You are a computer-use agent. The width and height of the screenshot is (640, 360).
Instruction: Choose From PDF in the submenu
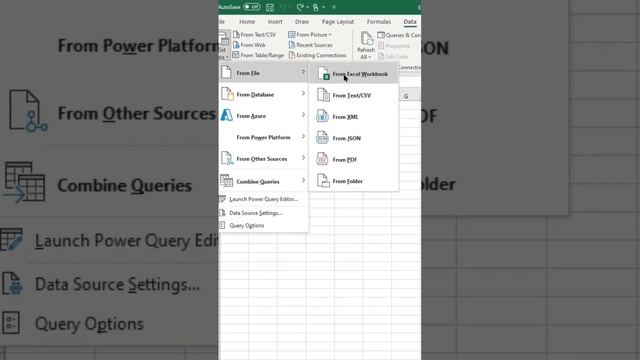click(x=353, y=160)
